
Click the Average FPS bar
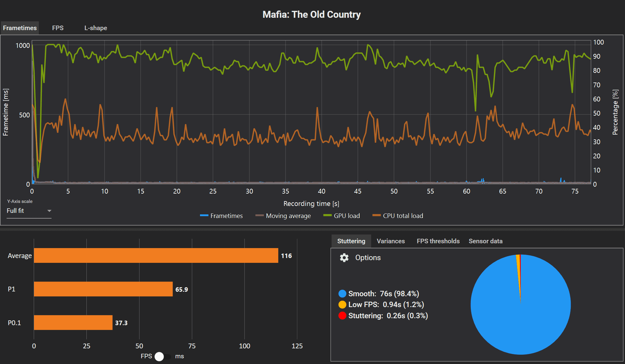click(156, 256)
